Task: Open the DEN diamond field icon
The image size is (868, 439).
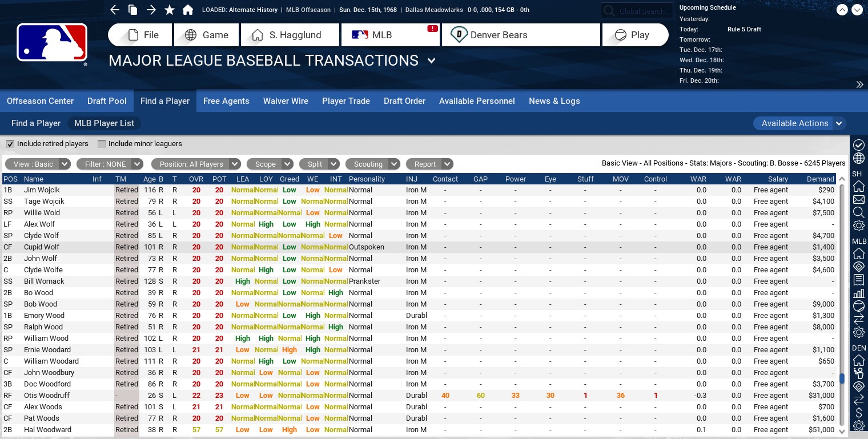Action: (859, 386)
